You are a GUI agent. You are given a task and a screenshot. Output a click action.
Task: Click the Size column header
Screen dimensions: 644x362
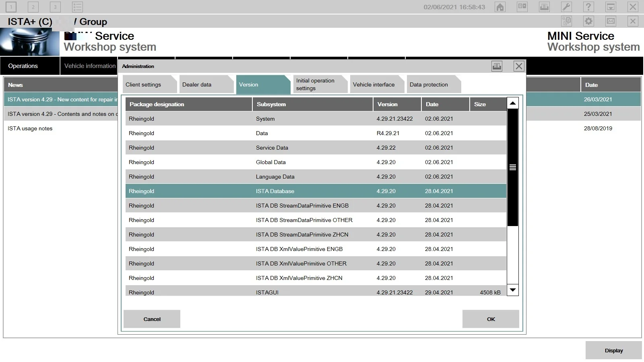coord(488,104)
